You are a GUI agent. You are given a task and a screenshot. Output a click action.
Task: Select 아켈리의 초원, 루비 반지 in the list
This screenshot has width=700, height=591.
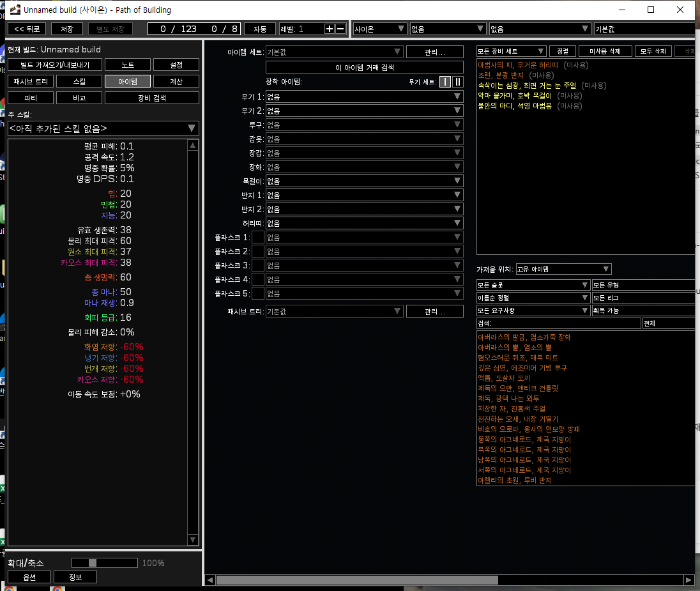coord(515,480)
